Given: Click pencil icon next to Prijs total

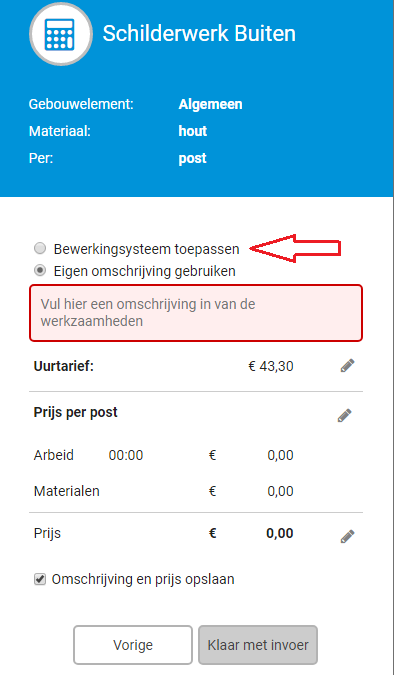Looking at the screenshot, I should (347, 536).
